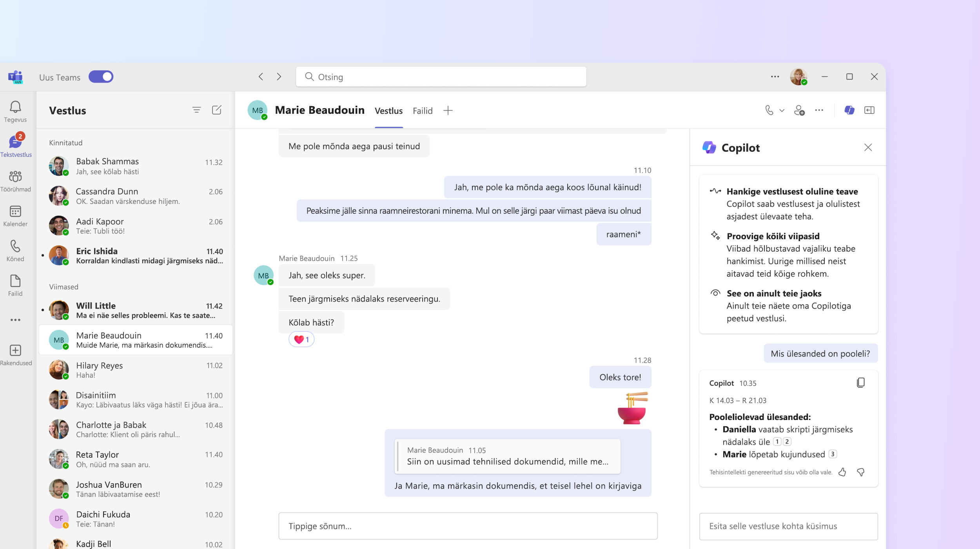Screen dimensions: 980x549
Task: Open Tekstvestlus chat in sidebar
Action: [16, 145]
